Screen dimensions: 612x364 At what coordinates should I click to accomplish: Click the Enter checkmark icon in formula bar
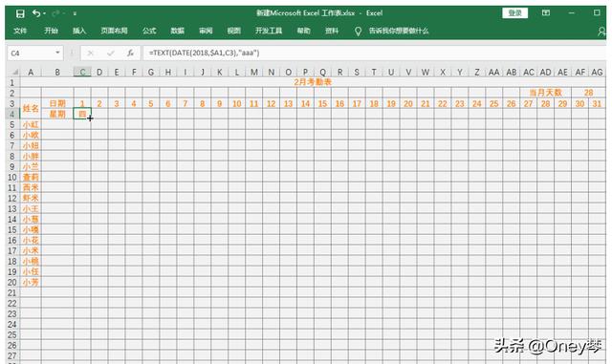pos(111,54)
